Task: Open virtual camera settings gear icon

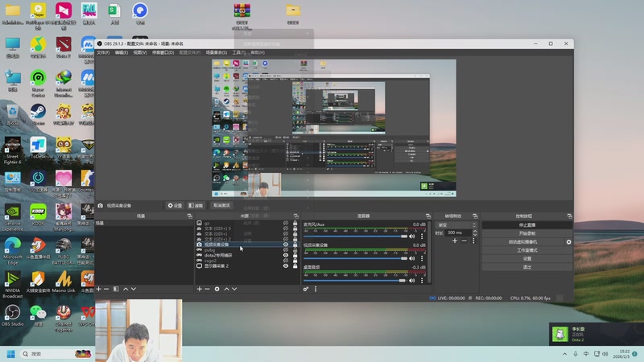Action: coord(569,242)
